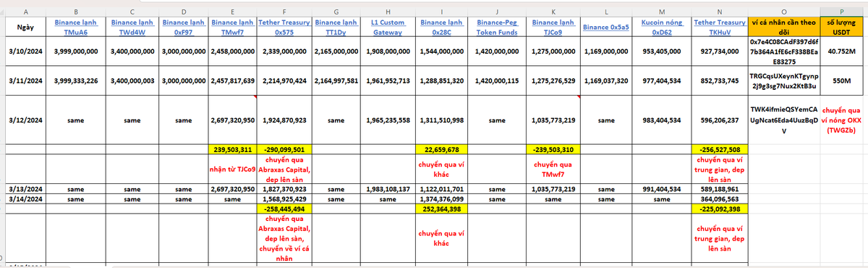Screen dimensions: 868x268
Task: Select yellow cell -239,503,310
Action: [x=553, y=150]
